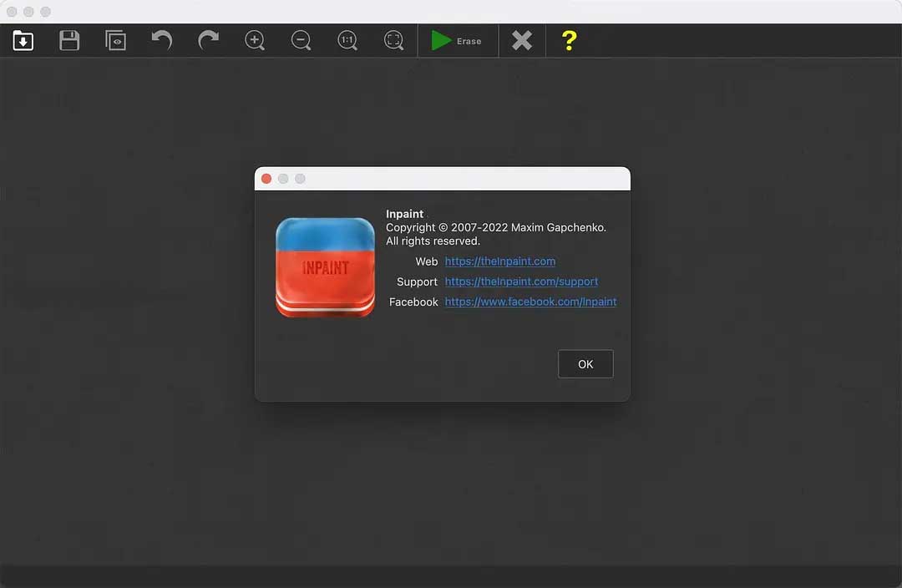Click the copyright 2007-2022 Maxim Gapchenko text
The image size is (902, 588).
[496, 227]
